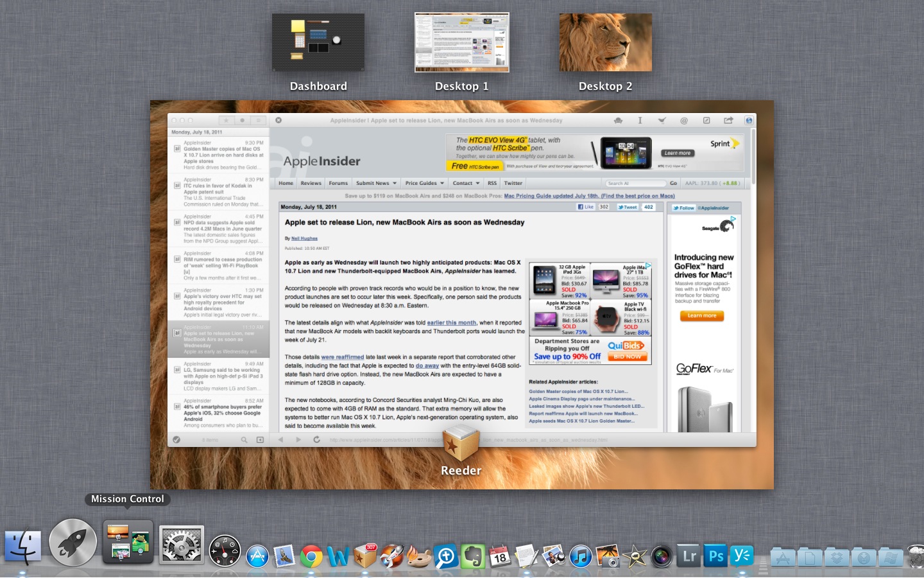Viewport: 924px width, 578px height.
Task: Show unread items filter in Reeder
Action: point(242,120)
